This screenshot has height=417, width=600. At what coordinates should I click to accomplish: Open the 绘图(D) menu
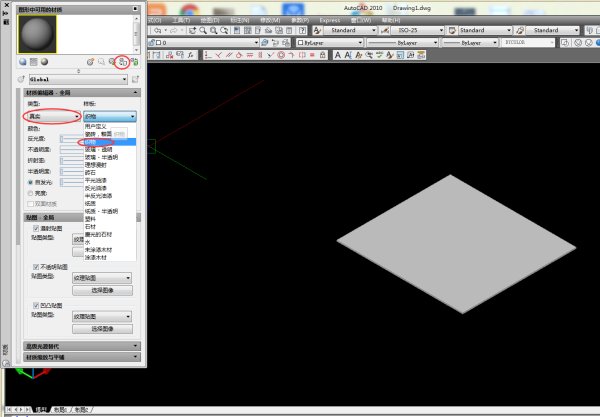point(210,20)
